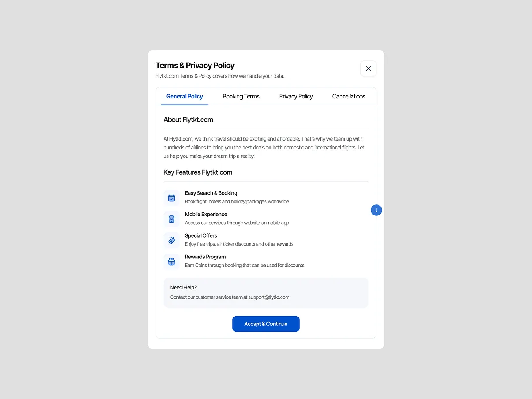
Task: Close the Terms & Privacy Policy dialog
Action: [368, 69]
